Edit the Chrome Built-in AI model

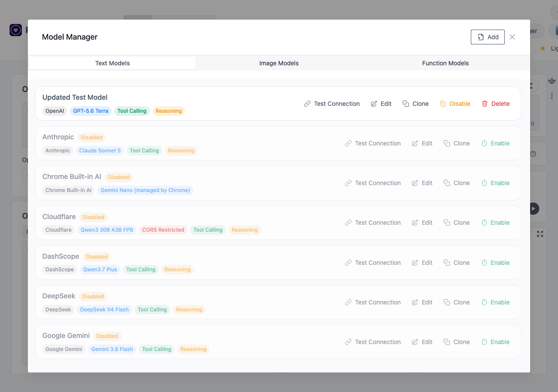click(x=422, y=183)
